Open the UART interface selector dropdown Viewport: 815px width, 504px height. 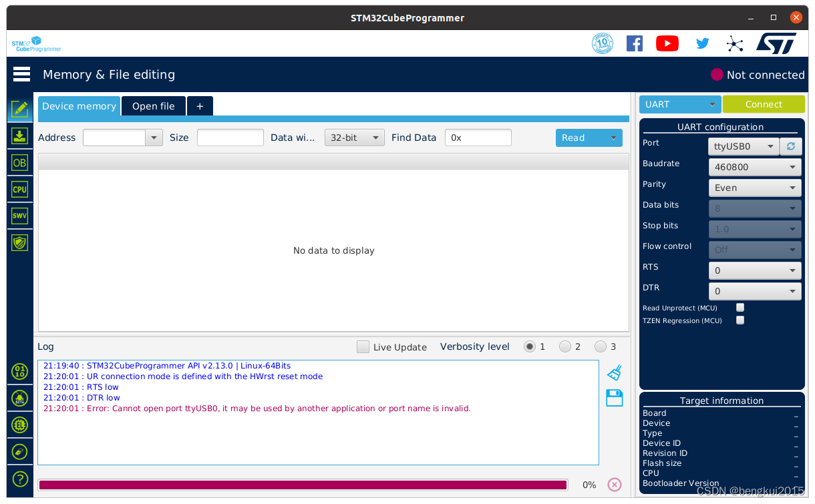point(679,104)
